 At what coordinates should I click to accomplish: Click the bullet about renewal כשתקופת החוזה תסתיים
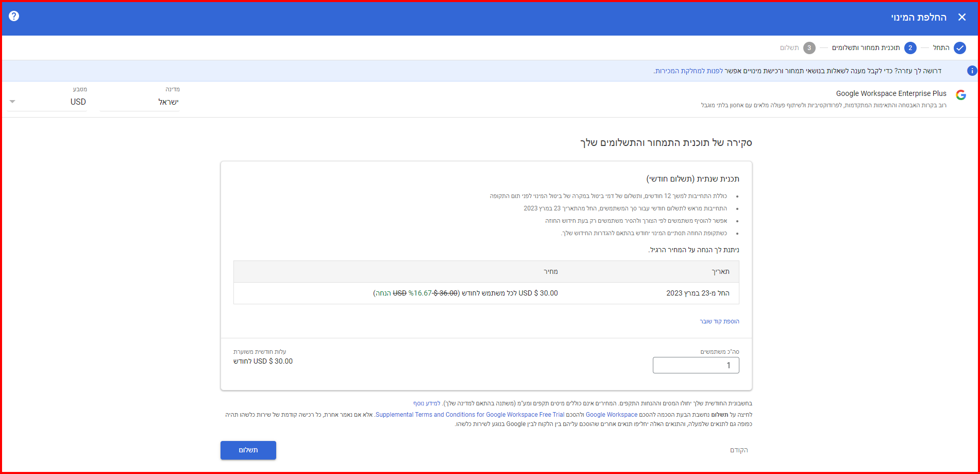(x=644, y=233)
